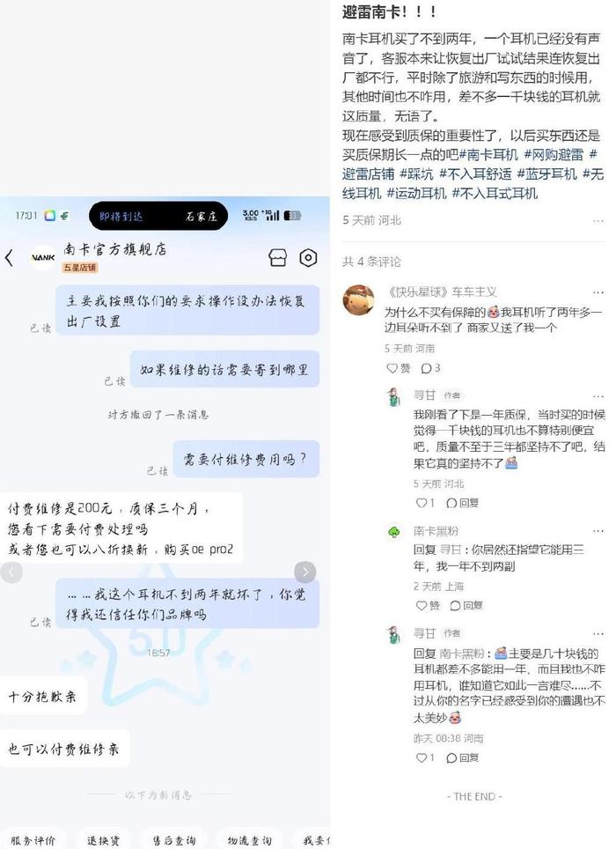This screenshot has height=849, width=616.
Task: Open the store shop icon in chat header
Action: tap(277, 258)
